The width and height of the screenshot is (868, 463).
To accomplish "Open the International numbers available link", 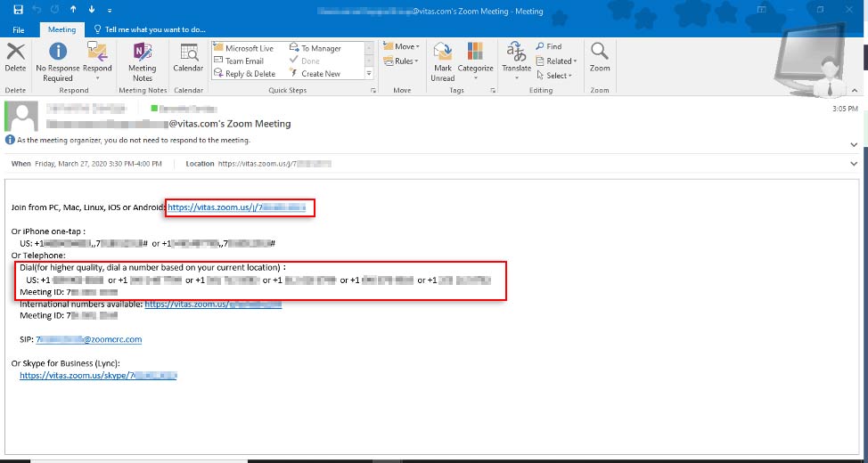I will coord(213,304).
